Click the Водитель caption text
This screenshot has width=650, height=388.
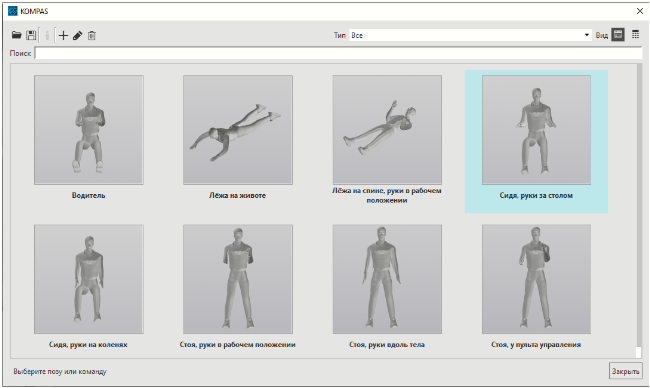(88, 195)
